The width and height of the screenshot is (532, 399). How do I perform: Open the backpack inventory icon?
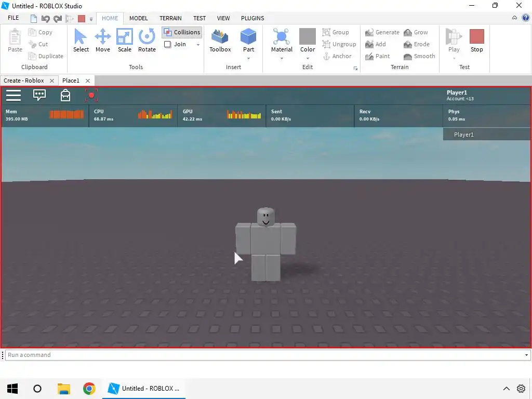pos(65,96)
